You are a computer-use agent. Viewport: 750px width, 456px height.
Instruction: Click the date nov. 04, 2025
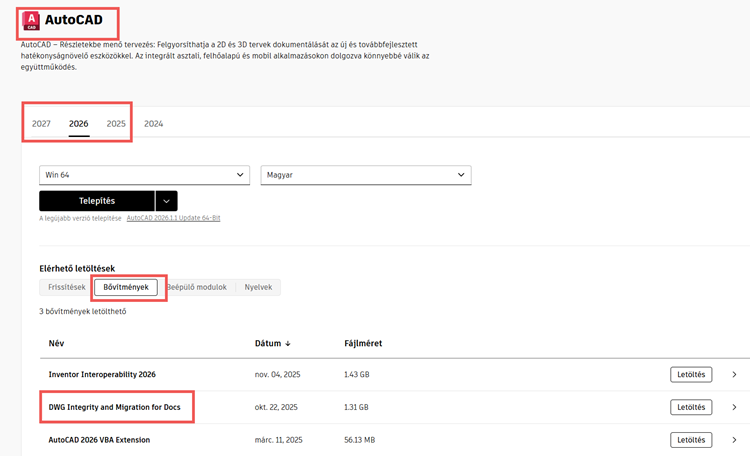tap(277, 374)
